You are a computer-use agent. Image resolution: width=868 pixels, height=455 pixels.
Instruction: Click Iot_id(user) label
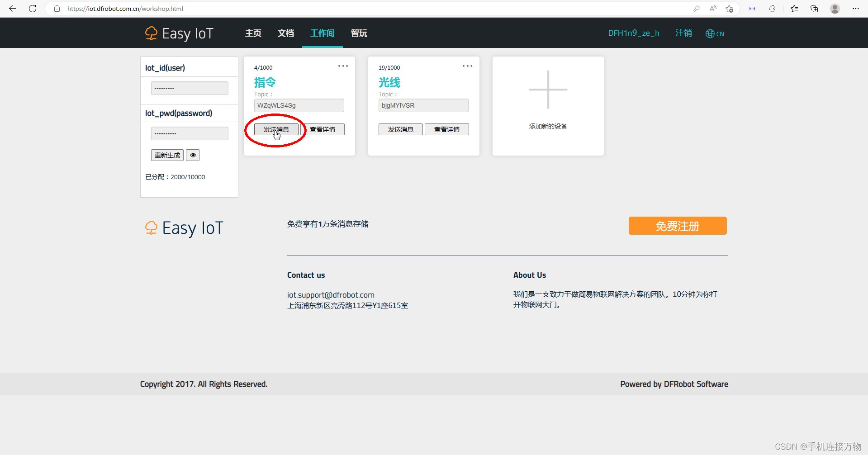pos(165,68)
